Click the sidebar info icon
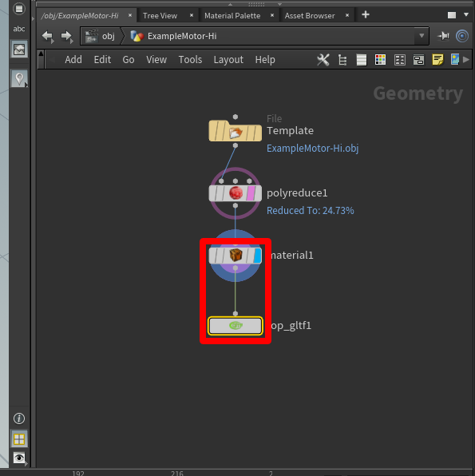Screen dimensions: 475x476 point(19,418)
